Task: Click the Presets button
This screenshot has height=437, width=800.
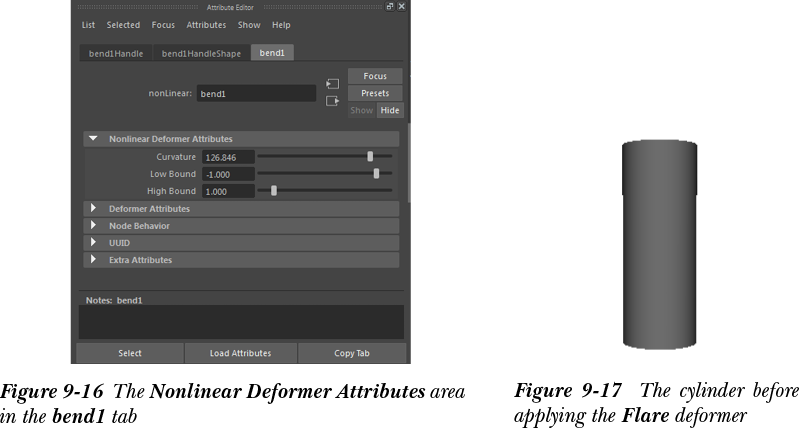Action: coord(375,93)
